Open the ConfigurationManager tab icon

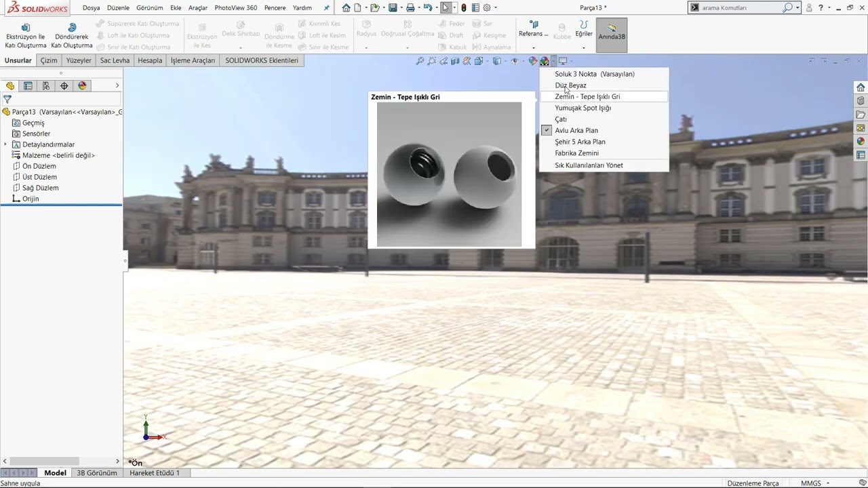click(46, 86)
